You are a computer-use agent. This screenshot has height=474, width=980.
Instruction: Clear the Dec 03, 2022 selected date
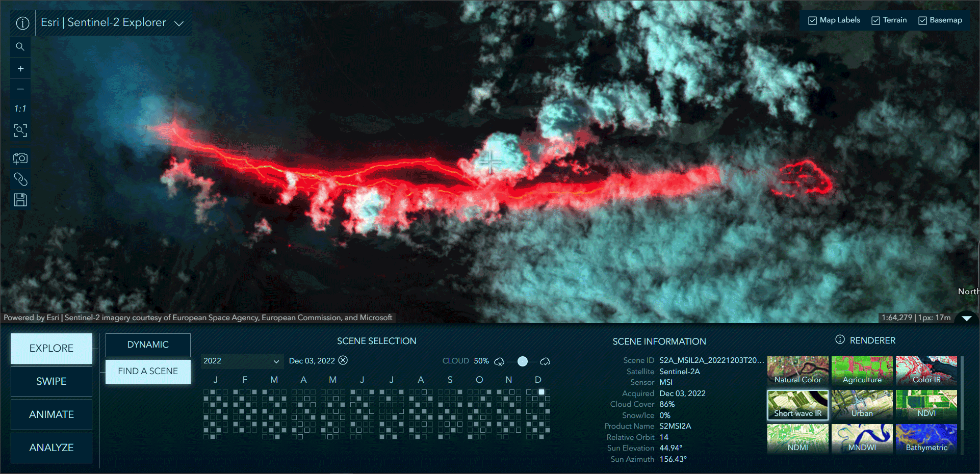[343, 360]
